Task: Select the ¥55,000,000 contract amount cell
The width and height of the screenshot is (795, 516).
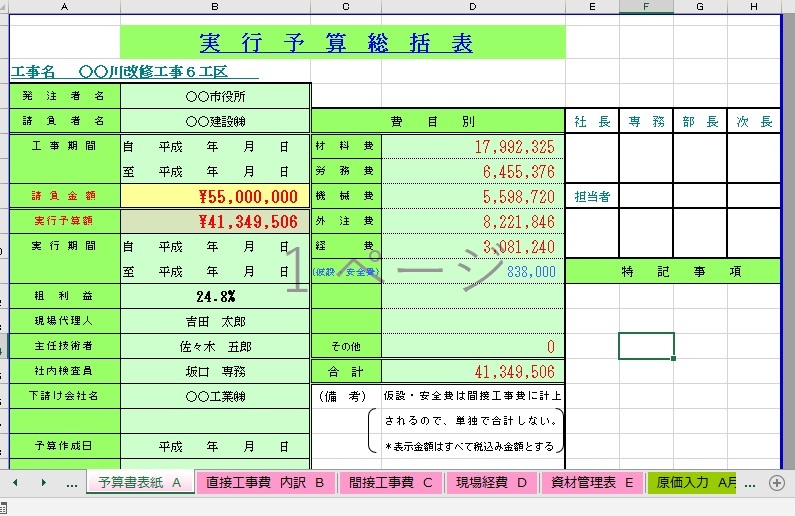Action: point(215,196)
